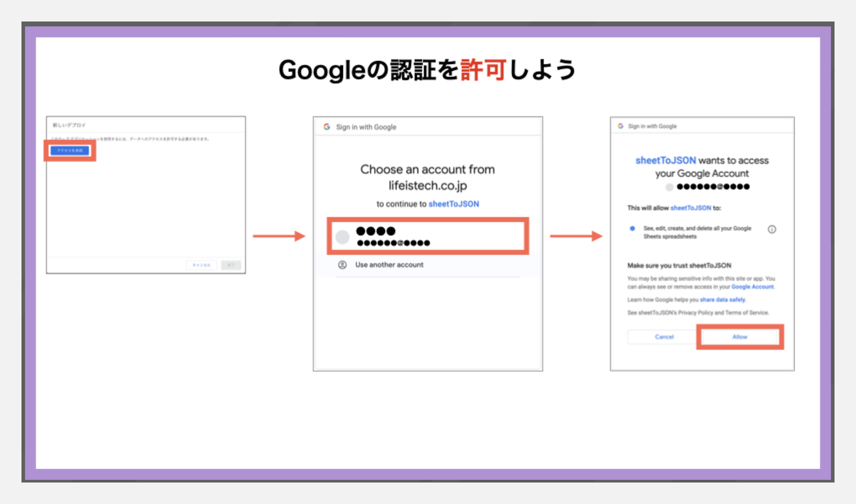
Task: Click masked account email under your Google Account
Action: (x=713, y=187)
